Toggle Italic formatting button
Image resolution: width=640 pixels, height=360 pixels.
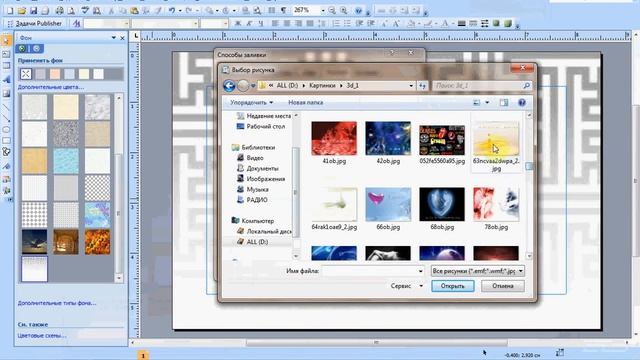tap(249, 24)
